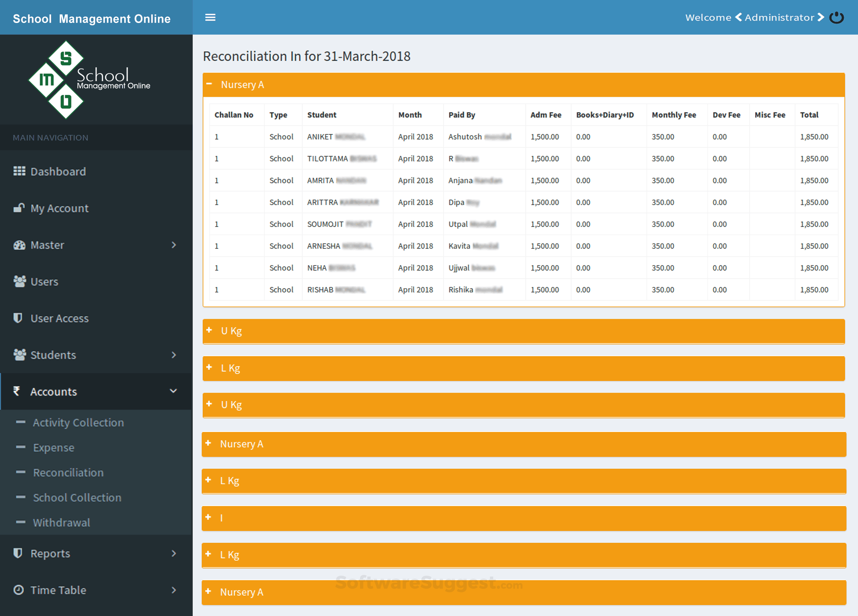
Task: Click the Time Table clock icon
Action: pos(19,590)
